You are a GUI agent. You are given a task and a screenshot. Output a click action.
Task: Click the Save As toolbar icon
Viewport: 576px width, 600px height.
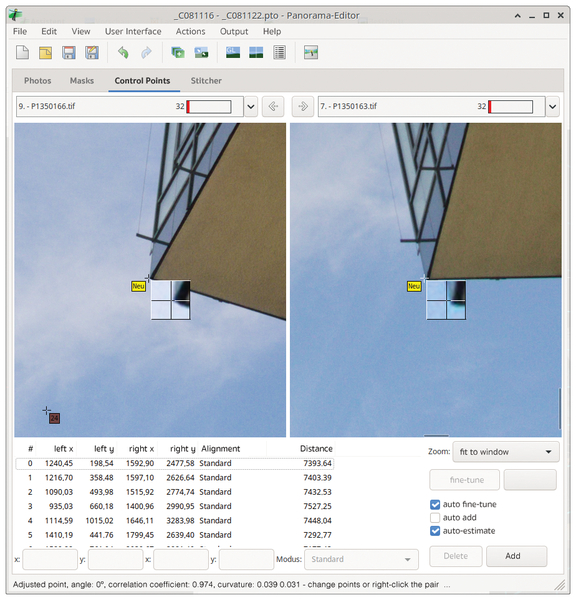[x=92, y=52]
